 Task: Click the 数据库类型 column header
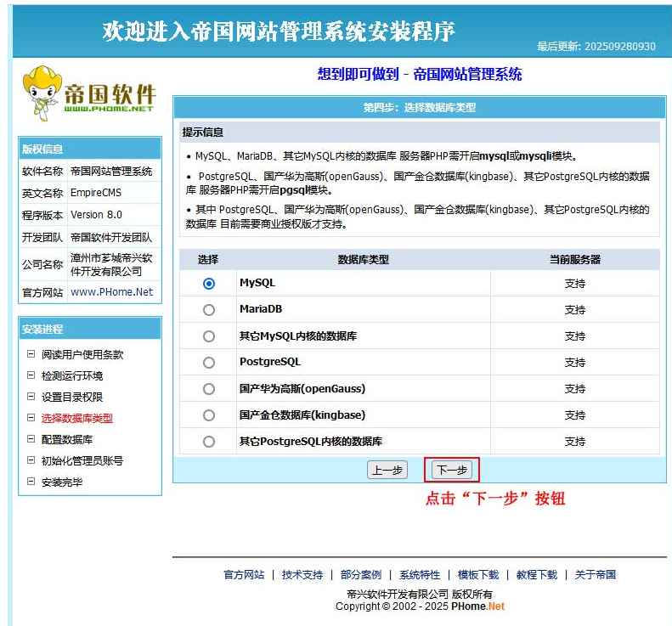pos(363,259)
